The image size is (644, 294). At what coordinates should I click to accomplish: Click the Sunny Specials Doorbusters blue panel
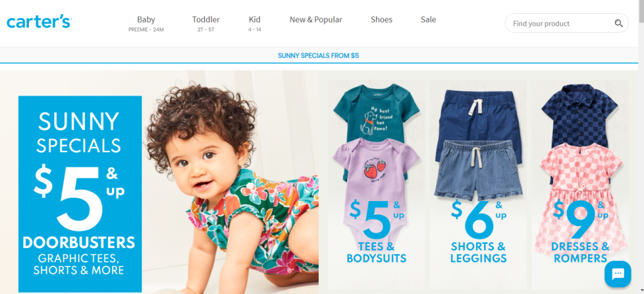[80, 193]
